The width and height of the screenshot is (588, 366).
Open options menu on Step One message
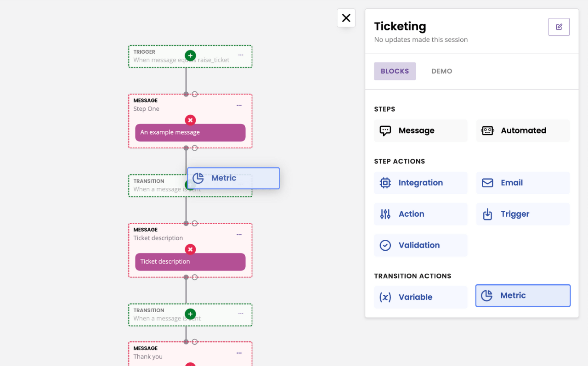239,105
